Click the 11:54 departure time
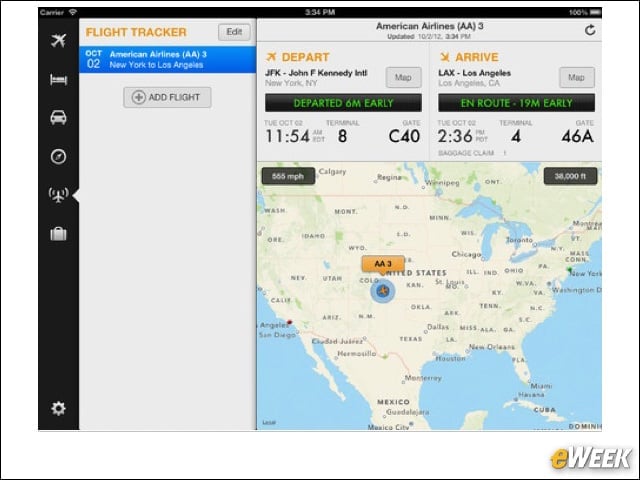 pyautogui.click(x=288, y=136)
